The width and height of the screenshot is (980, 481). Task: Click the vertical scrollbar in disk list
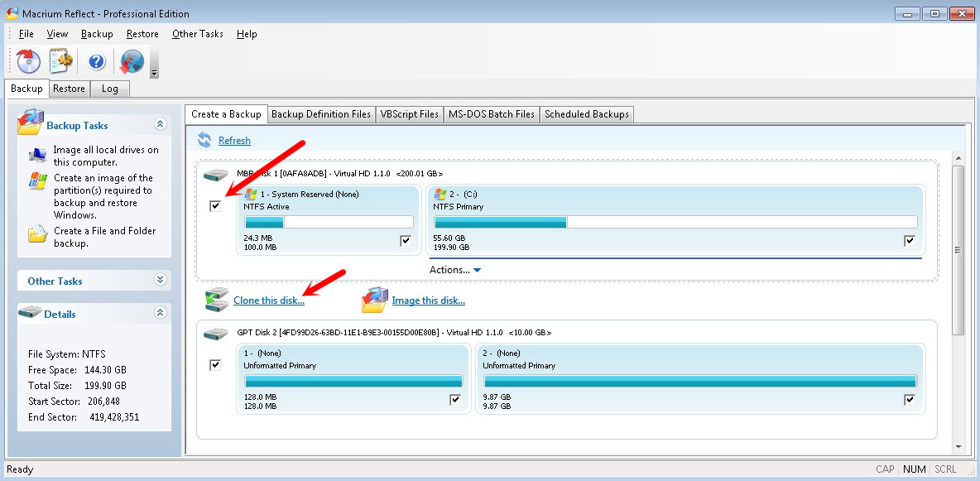coord(958,248)
